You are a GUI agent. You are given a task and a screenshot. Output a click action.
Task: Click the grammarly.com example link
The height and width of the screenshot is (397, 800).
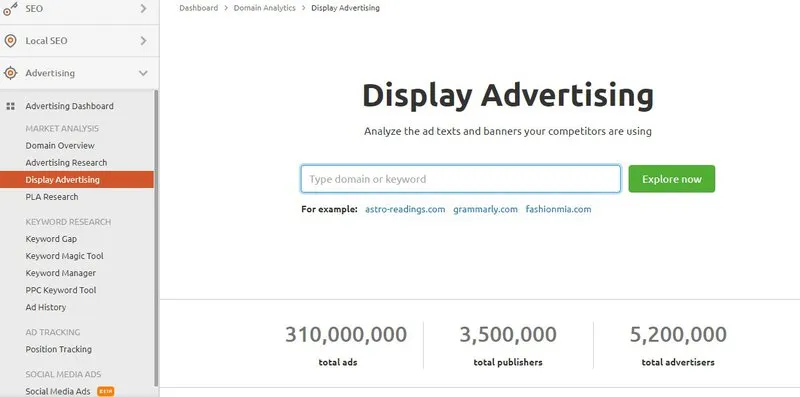coord(485,209)
